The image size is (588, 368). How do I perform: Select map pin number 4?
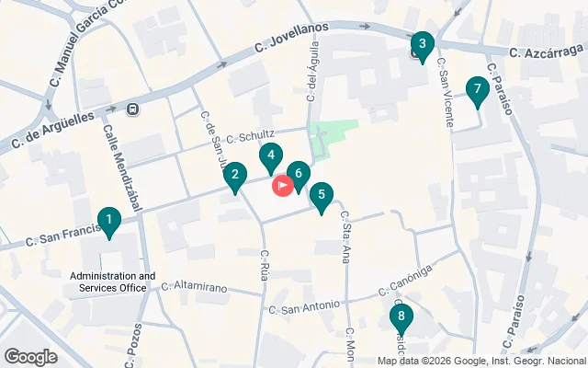(271, 159)
